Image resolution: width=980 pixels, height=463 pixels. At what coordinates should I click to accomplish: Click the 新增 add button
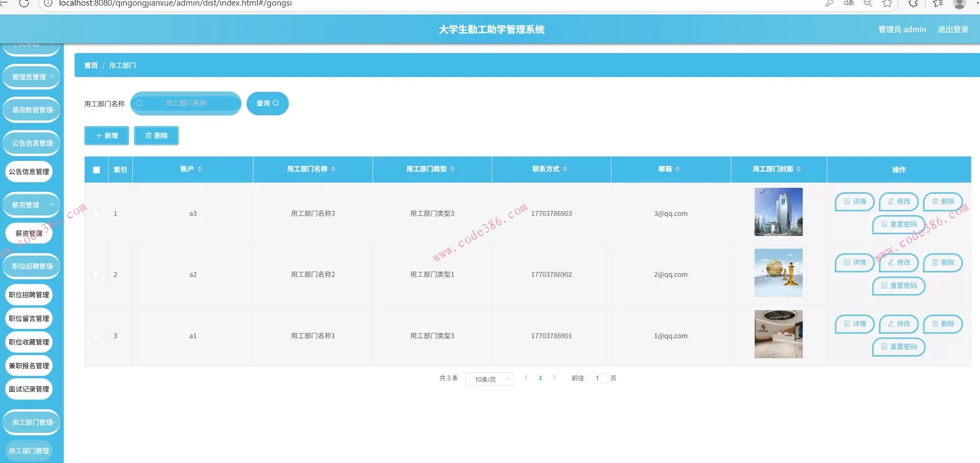click(x=107, y=135)
